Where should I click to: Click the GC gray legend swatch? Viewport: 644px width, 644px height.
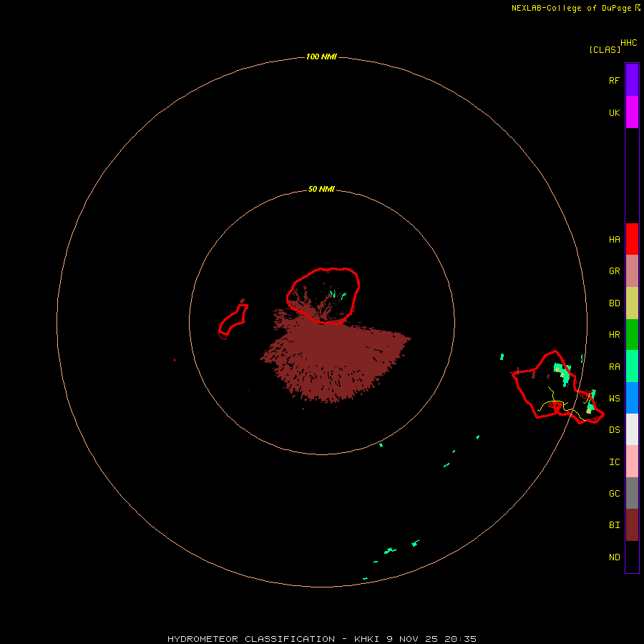click(x=632, y=493)
